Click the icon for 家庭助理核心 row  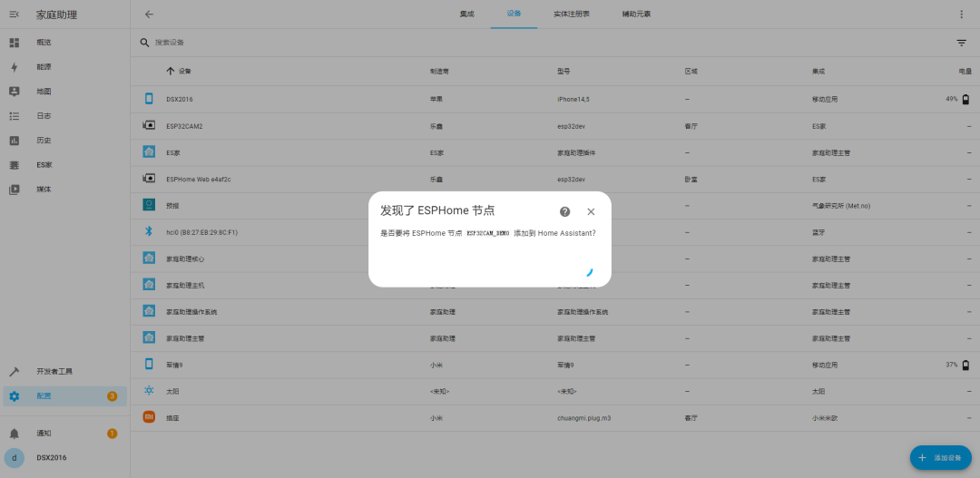coord(149,259)
